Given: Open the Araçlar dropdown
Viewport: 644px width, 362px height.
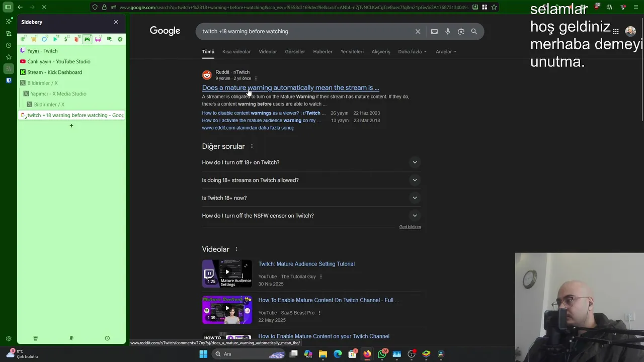Looking at the screenshot, I should tap(446, 51).
